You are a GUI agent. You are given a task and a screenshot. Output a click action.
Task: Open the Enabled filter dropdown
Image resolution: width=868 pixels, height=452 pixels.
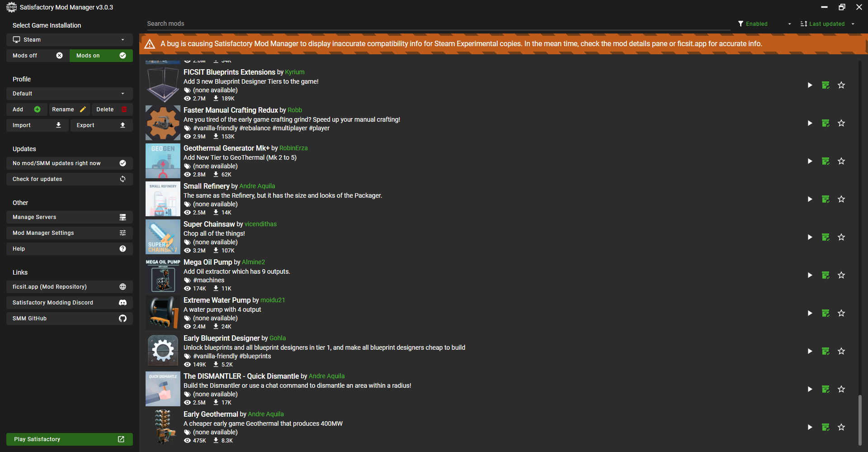pos(764,24)
